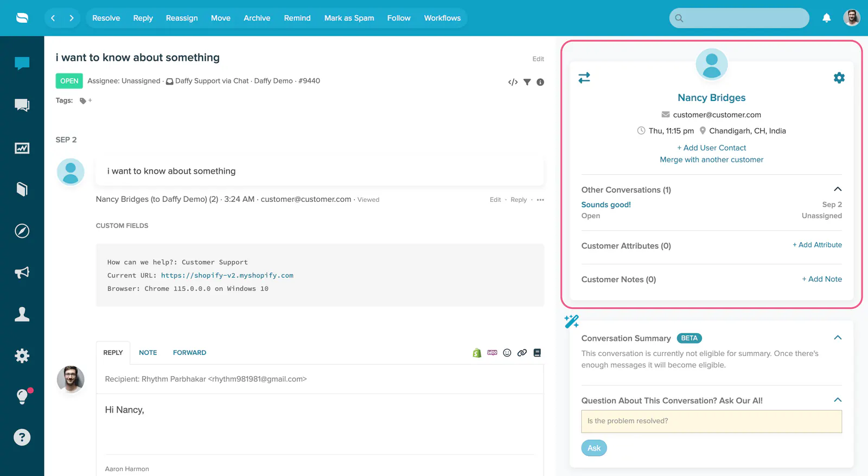Click the swap arrows icon in customer panel
868x476 pixels.
coord(584,78)
